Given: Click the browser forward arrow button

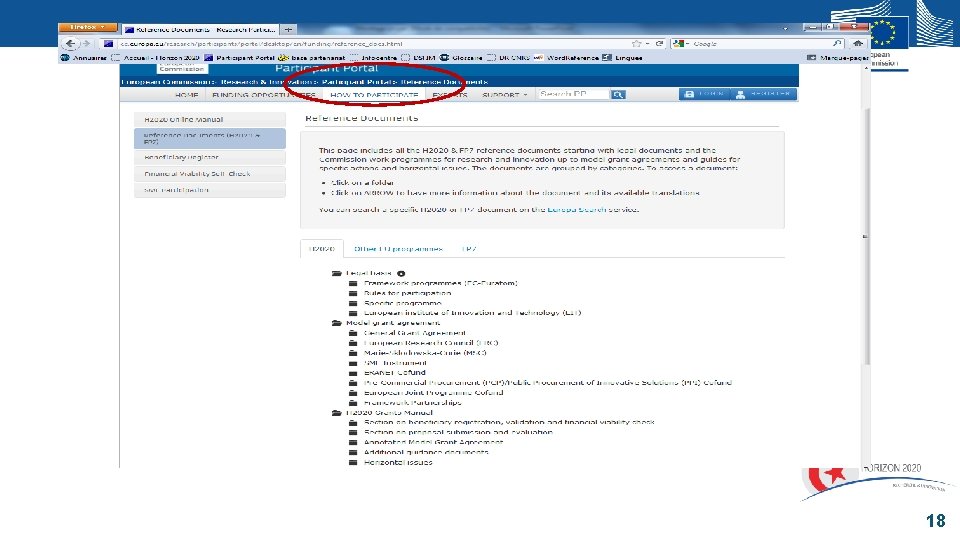Looking at the screenshot, I should (86, 43).
